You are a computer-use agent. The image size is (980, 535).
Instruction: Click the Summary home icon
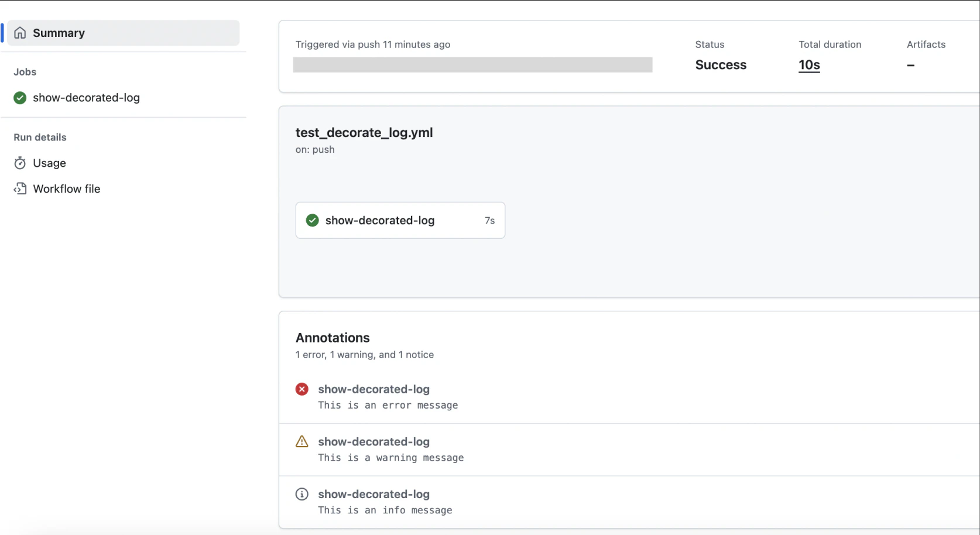[x=20, y=33]
